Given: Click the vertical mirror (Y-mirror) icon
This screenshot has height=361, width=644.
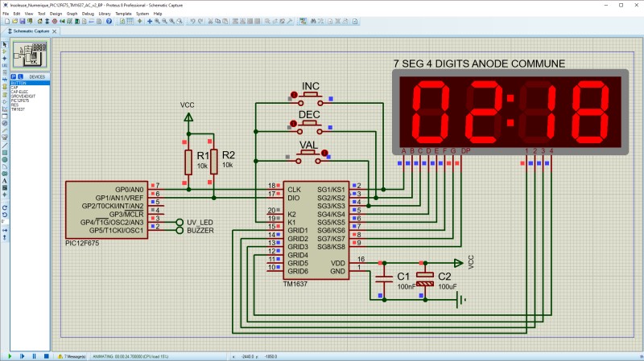Looking at the screenshot, I should coord(5,237).
